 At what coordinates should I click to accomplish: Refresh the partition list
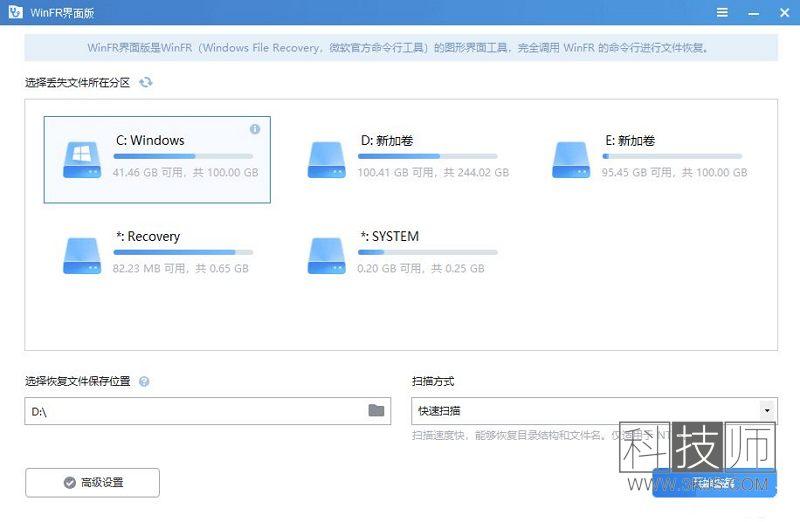point(146,82)
